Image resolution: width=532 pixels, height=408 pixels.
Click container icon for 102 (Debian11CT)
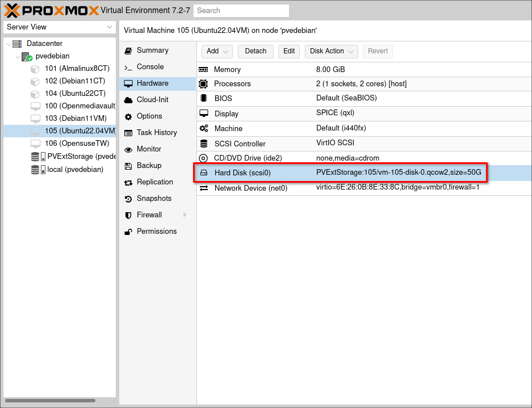tap(35, 81)
